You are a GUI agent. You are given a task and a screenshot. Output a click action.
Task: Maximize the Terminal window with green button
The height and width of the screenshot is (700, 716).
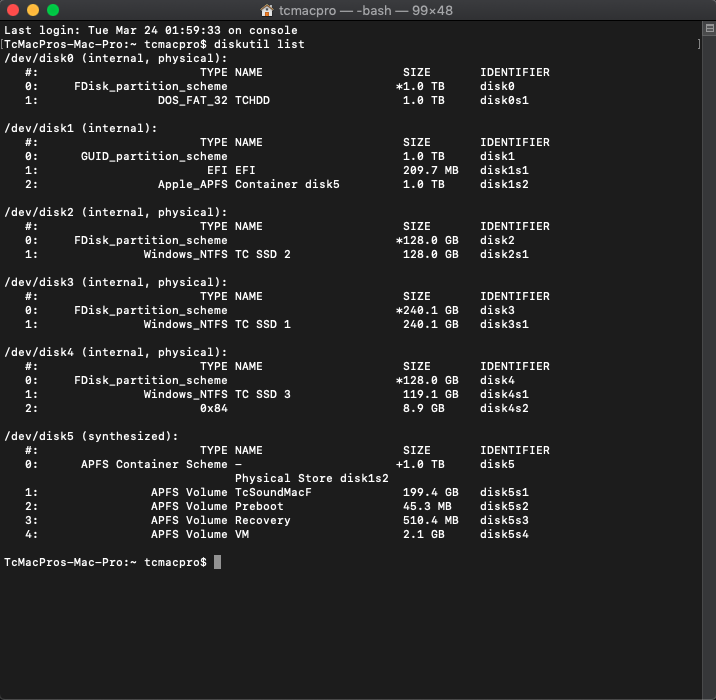[x=52, y=10]
